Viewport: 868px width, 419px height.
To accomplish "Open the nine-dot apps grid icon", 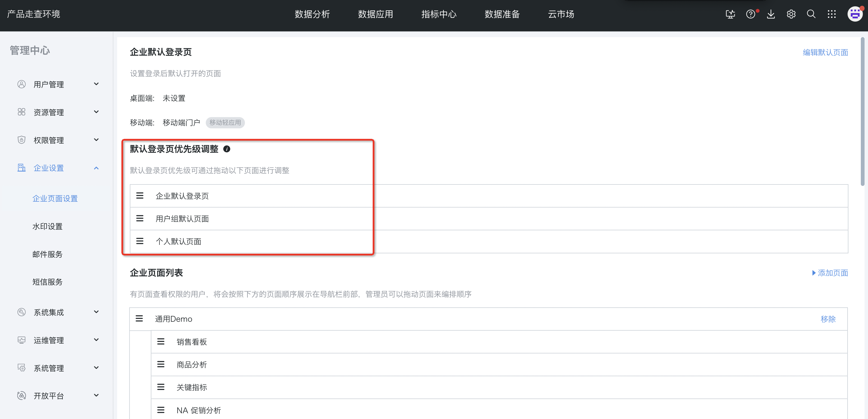I will tap(832, 14).
